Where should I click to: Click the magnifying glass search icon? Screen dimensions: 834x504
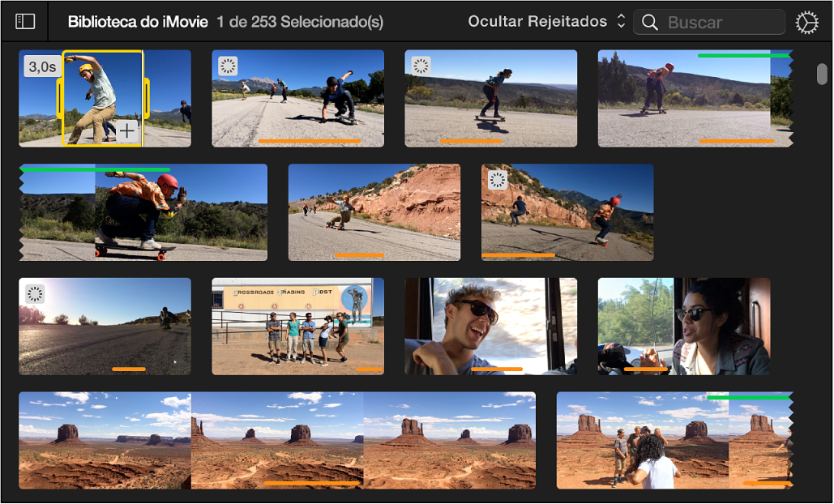click(x=649, y=23)
